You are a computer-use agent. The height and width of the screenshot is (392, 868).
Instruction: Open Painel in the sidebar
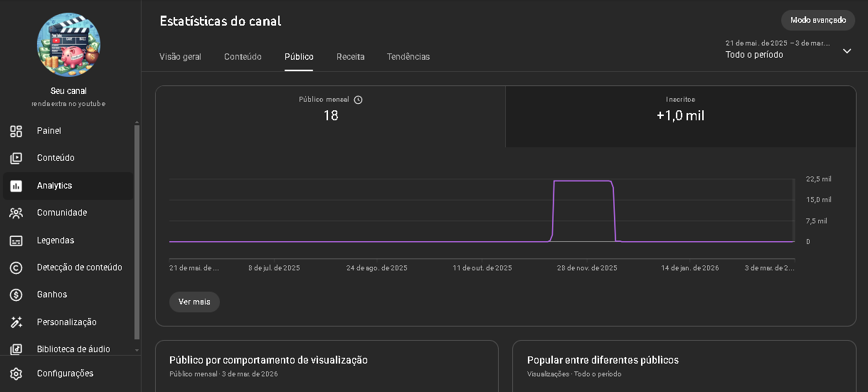click(x=68, y=131)
